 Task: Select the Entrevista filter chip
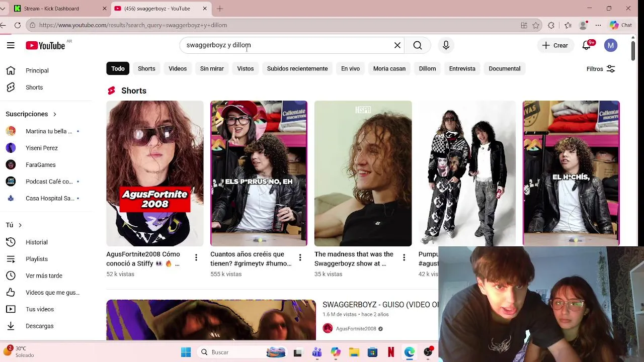462,68
